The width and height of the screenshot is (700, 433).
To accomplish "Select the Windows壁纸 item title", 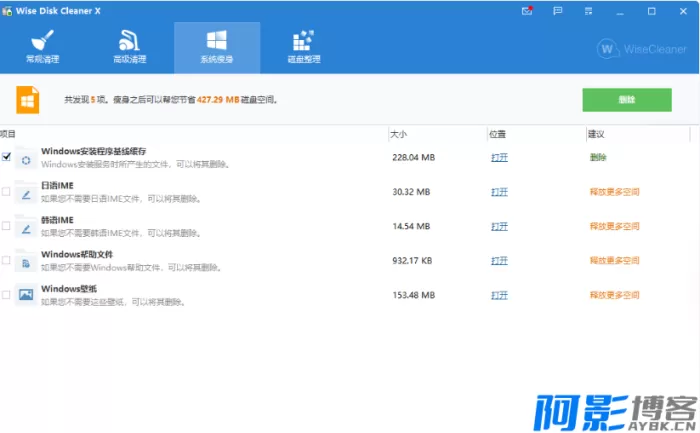I will 69,289.
